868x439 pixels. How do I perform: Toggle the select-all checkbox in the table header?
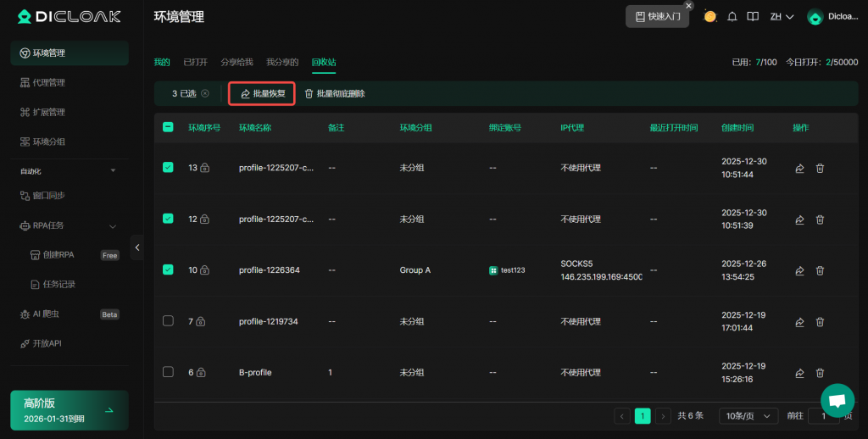coord(168,127)
